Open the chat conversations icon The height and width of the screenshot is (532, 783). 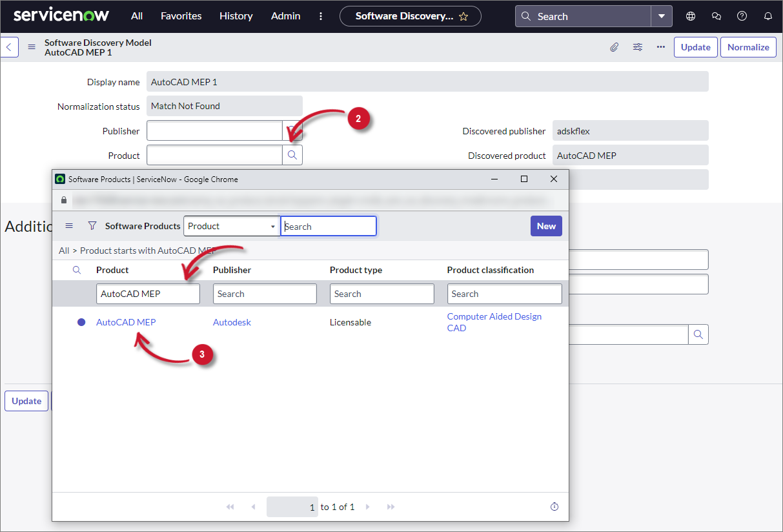pyautogui.click(x=717, y=16)
